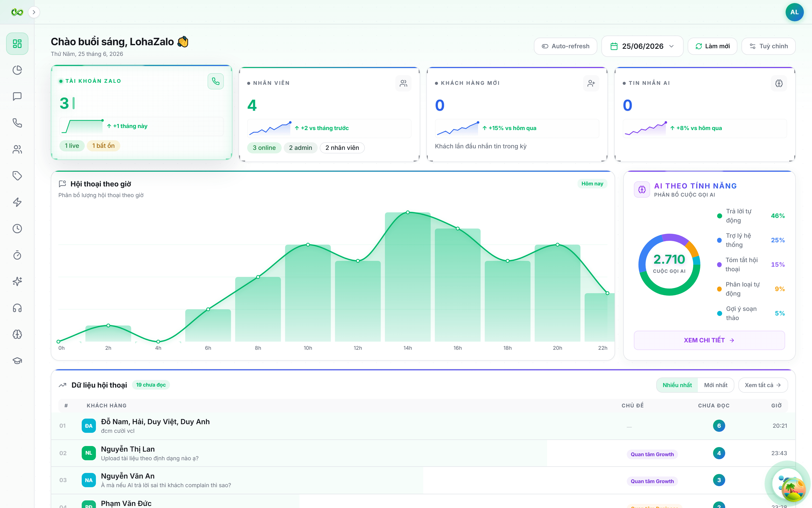This screenshot has width=812, height=508.
Task: Click the ĐA avatar in row 01
Action: [89, 426]
